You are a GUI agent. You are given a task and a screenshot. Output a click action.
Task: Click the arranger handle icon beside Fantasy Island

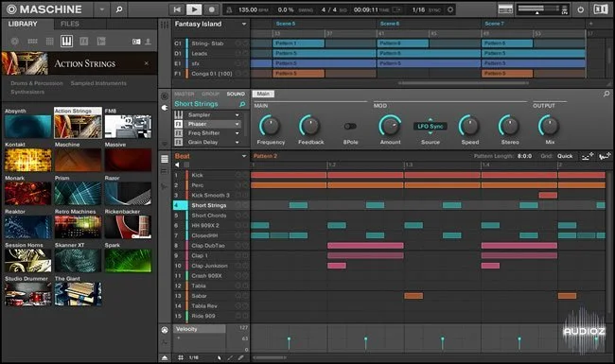(x=165, y=25)
